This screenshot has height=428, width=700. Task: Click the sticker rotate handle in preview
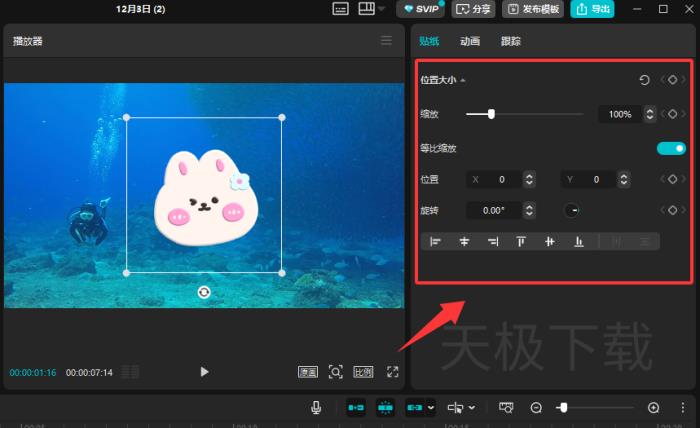tap(204, 291)
